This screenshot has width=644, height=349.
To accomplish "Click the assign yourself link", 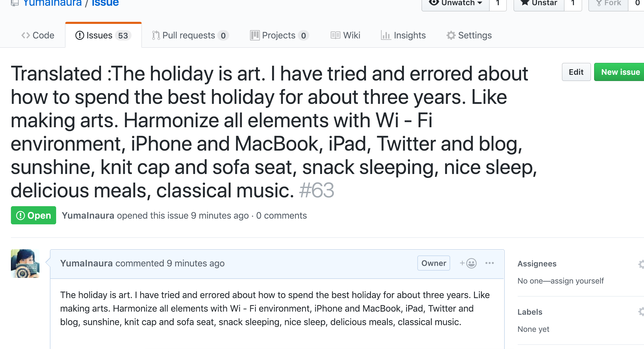I will tap(577, 281).
